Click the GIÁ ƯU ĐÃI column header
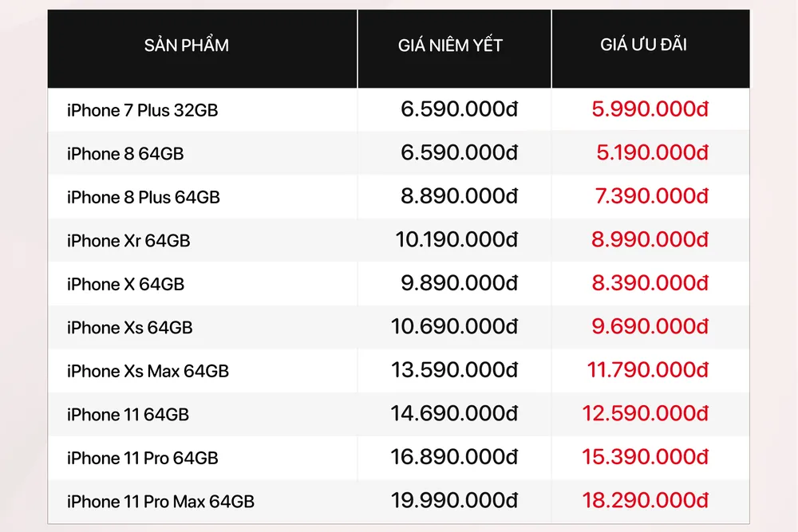The width and height of the screenshot is (798, 532). 643,45
